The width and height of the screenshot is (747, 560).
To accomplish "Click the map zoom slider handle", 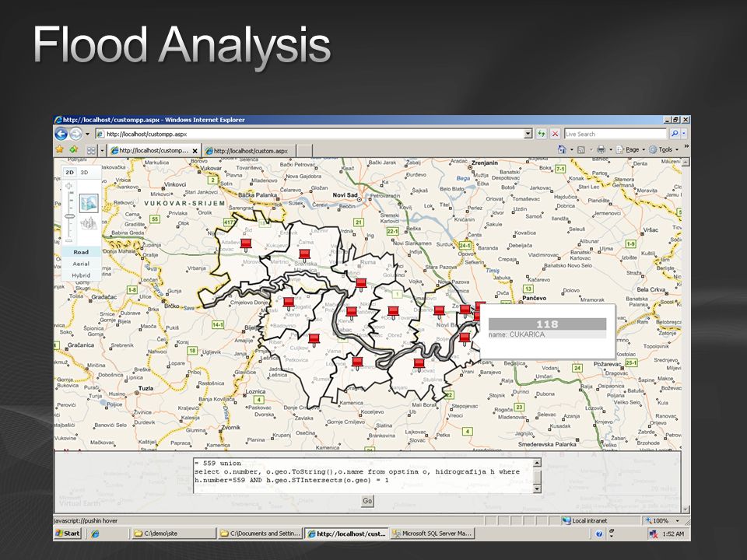I will 69,217.
